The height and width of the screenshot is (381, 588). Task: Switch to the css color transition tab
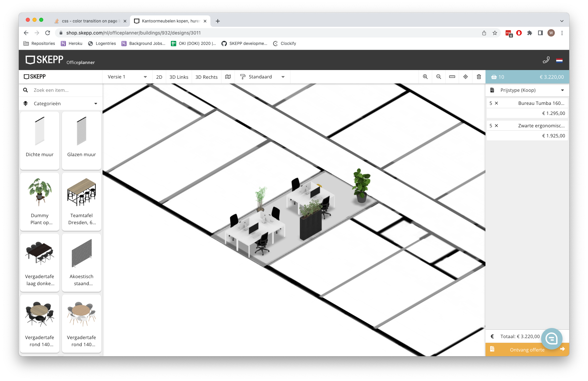(89, 21)
